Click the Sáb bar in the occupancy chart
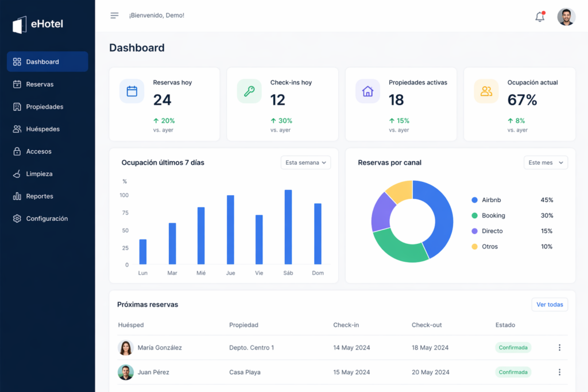Viewport: 588px width, 392px height. (288, 227)
